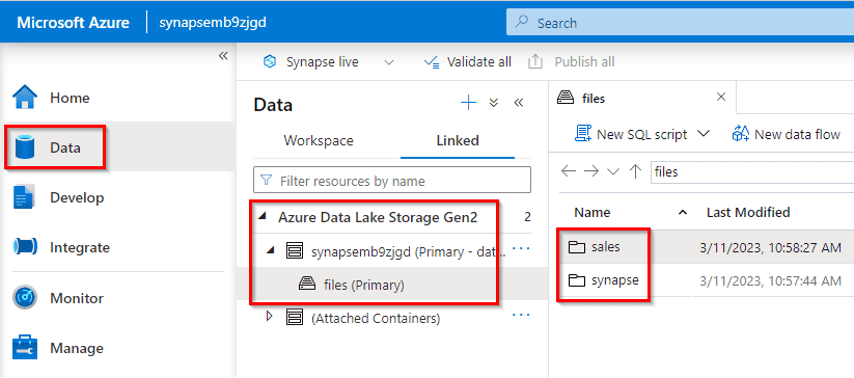Click the synapsemb9zjgd workspace name
The width and height of the screenshot is (854, 378).
coord(213,23)
